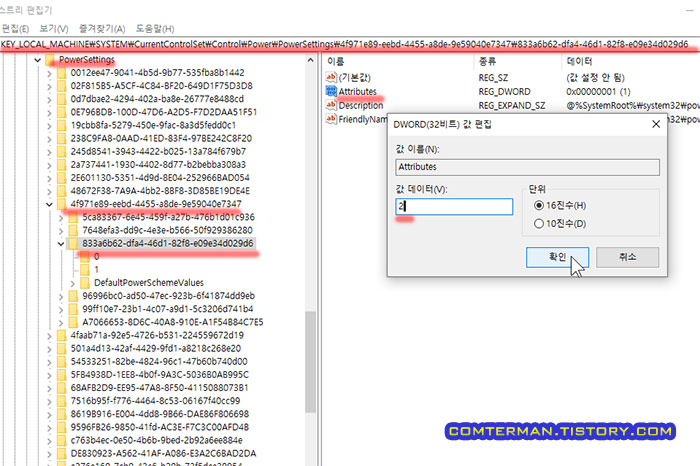Click the tree pane vertical scrollbar thumb
The image size is (700, 466).
point(310,362)
